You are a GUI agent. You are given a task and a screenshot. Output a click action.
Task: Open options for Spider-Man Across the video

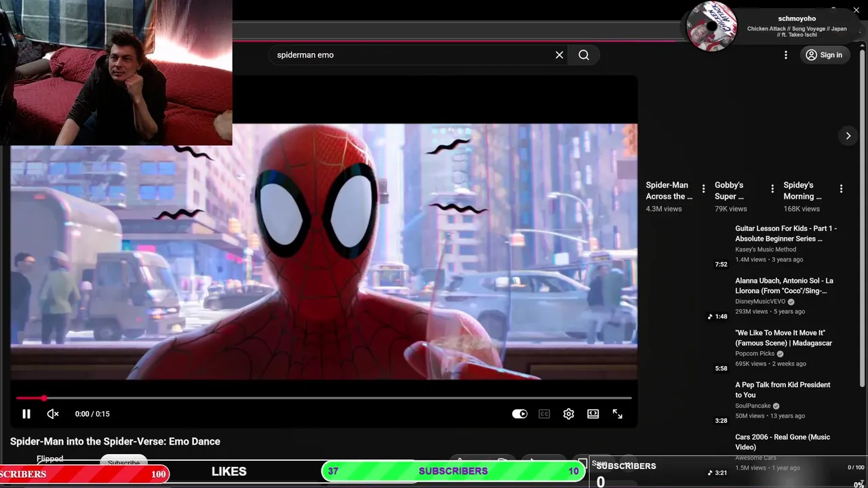point(703,188)
